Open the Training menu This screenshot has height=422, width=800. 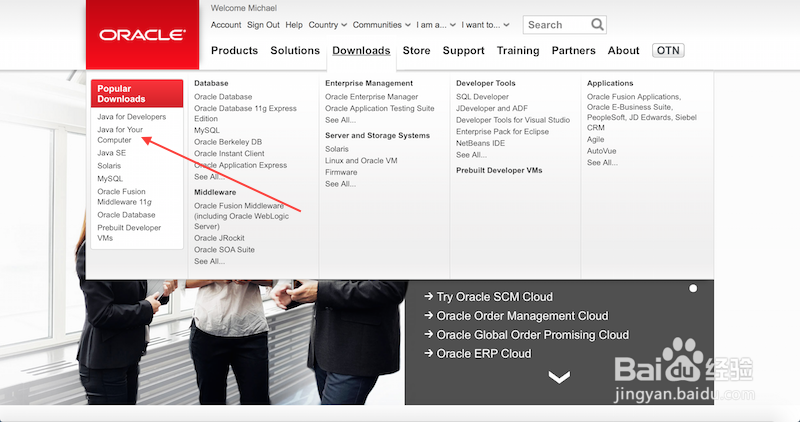(x=518, y=51)
